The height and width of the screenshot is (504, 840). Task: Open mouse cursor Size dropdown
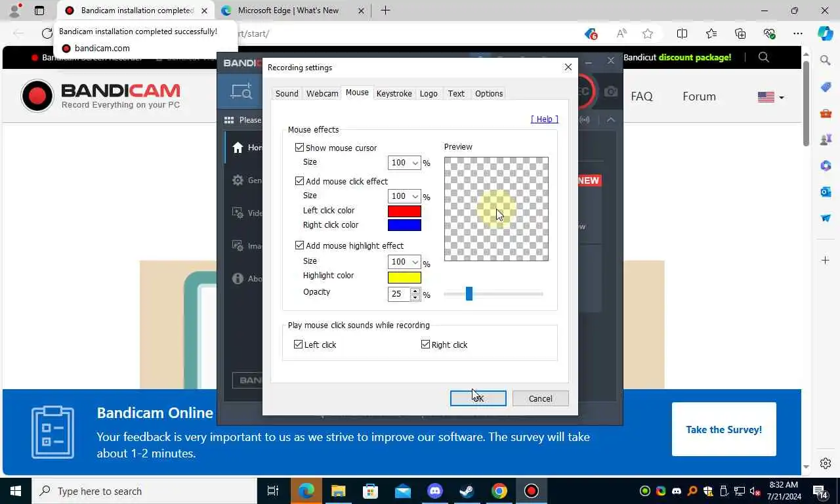pyautogui.click(x=404, y=163)
